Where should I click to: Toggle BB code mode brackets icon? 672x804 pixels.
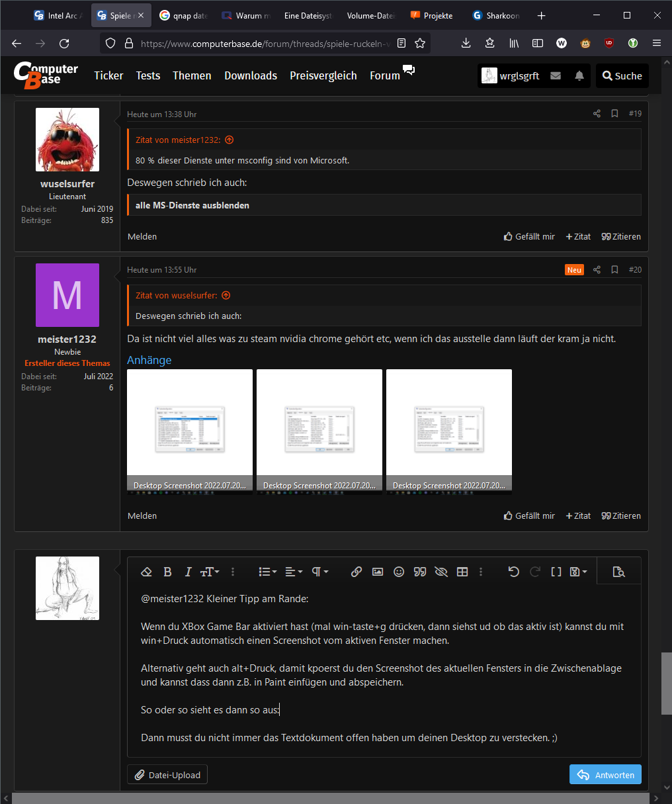pyautogui.click(x=556, y=572)
